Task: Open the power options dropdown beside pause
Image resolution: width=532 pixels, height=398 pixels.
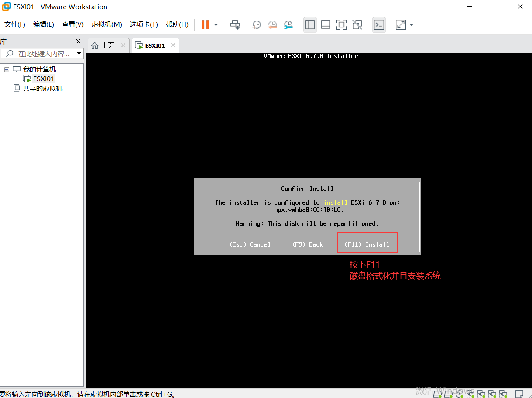Action: pos(216,25)
